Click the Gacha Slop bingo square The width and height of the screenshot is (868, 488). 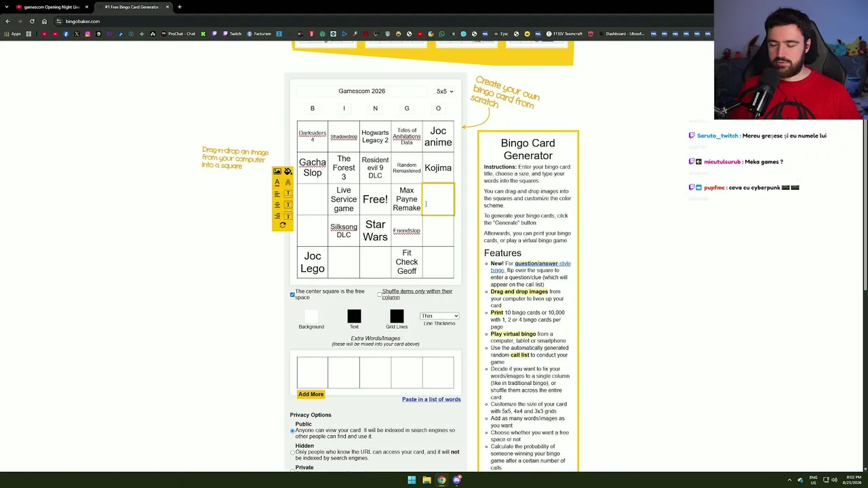click(x=313, y=168)
